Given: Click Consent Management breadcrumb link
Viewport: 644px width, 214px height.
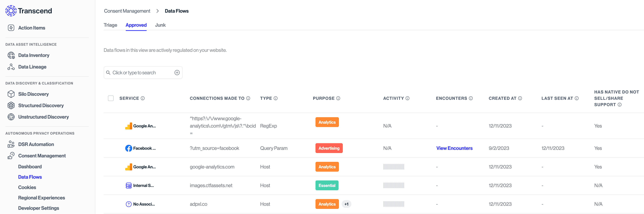Looking at the screenshot, I should 127,11.
